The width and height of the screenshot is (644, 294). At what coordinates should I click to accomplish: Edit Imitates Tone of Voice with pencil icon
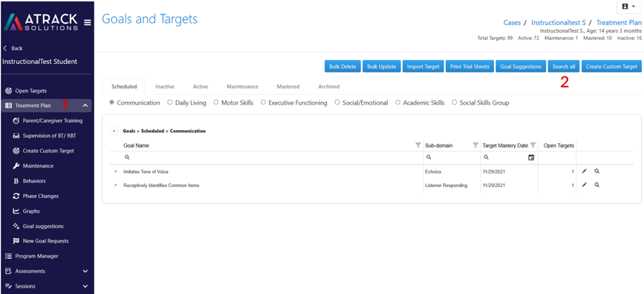point(585,171)
